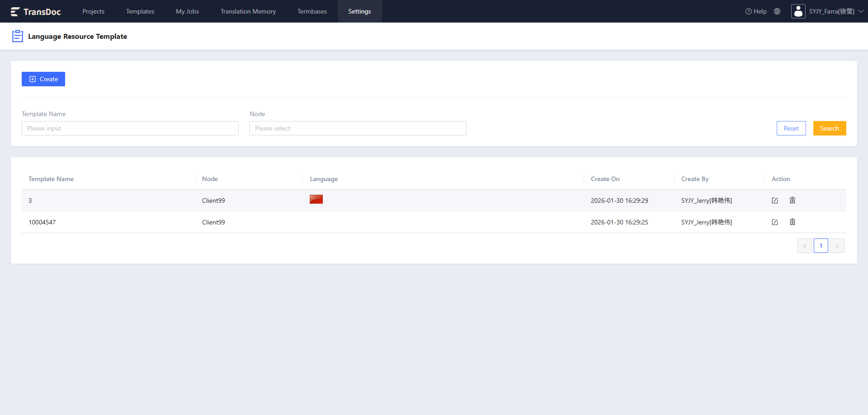Open the Projects menu

click(93, 11)
